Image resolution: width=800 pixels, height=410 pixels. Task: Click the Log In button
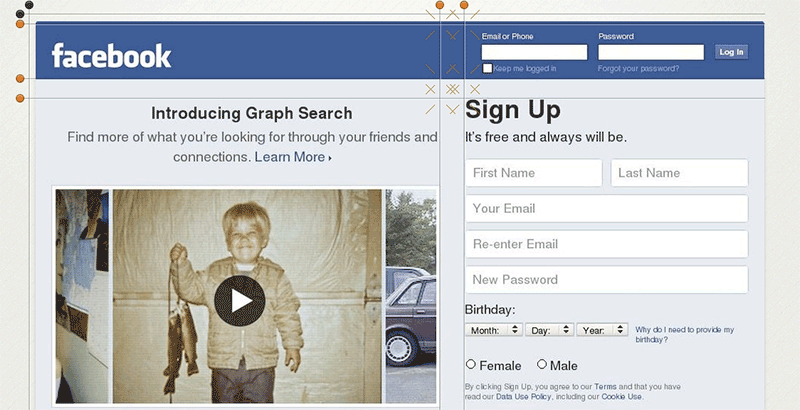731,52
